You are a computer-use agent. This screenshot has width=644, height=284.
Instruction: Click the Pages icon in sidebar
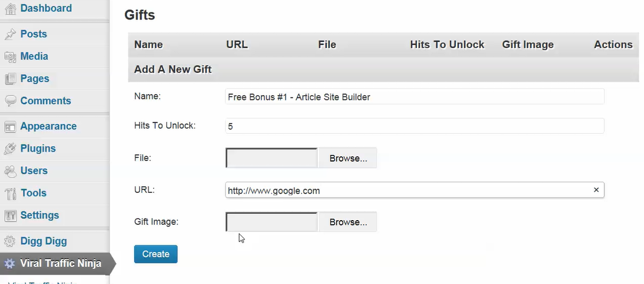9,79
